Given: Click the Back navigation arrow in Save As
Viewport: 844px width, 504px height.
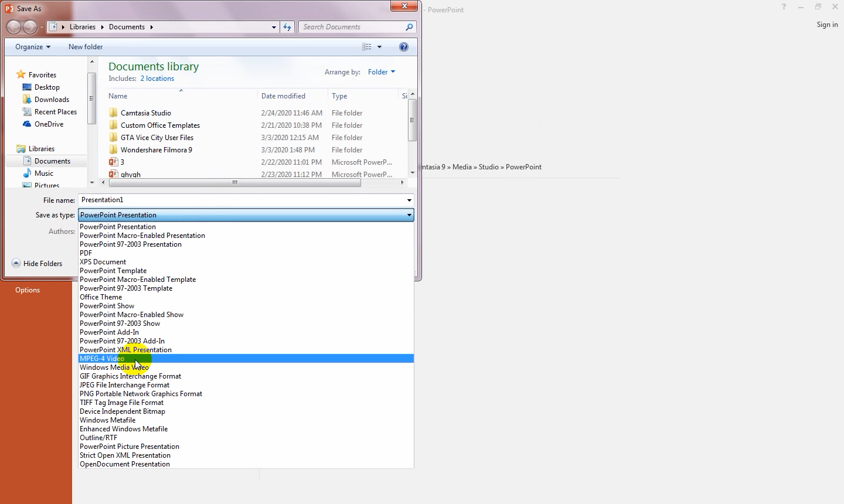Looking at the screenshot, I should point(13,27).
